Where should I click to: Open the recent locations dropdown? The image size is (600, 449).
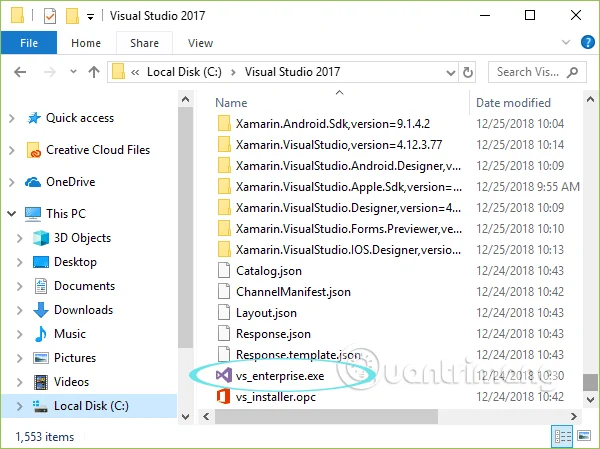click(73, 72)
